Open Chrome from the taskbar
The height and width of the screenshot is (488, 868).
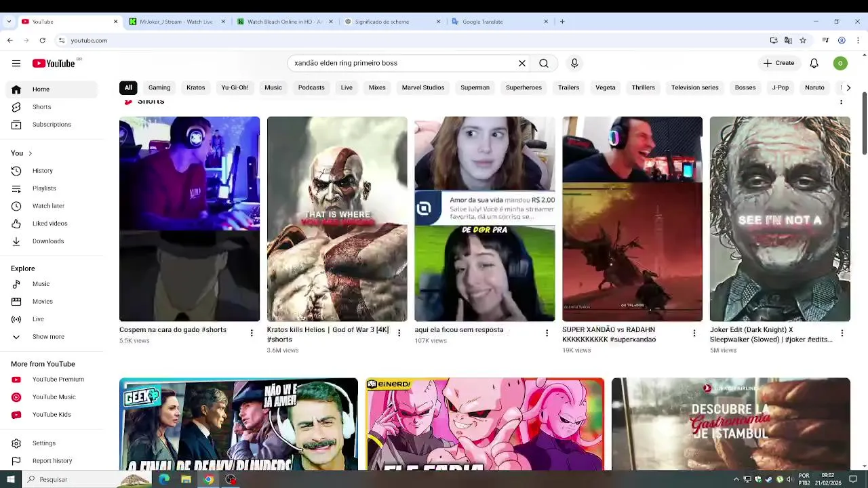coord(209,479)
